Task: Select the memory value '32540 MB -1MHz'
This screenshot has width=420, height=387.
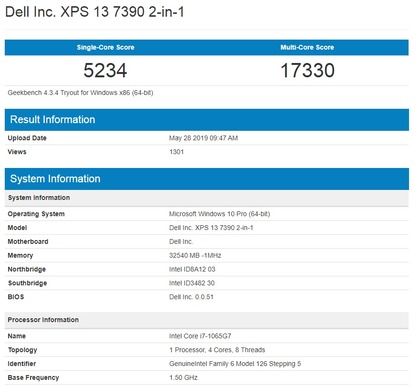Action: point(195,255)
